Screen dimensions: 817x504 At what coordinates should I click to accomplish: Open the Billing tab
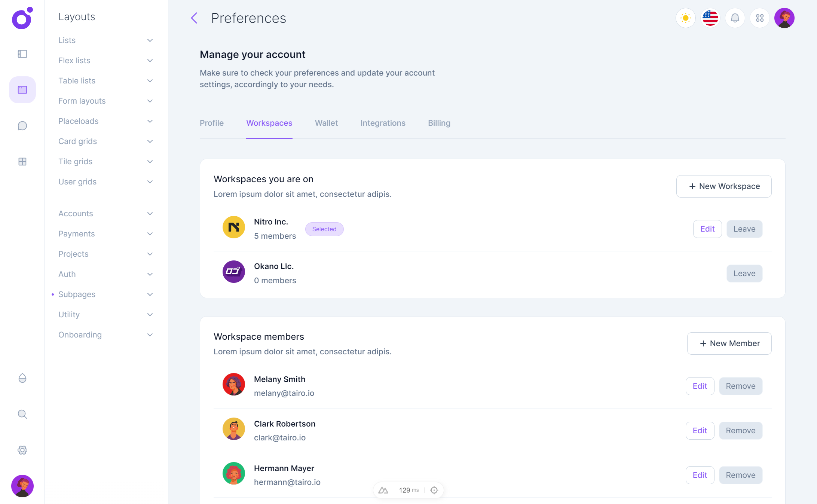coord(439,123)
